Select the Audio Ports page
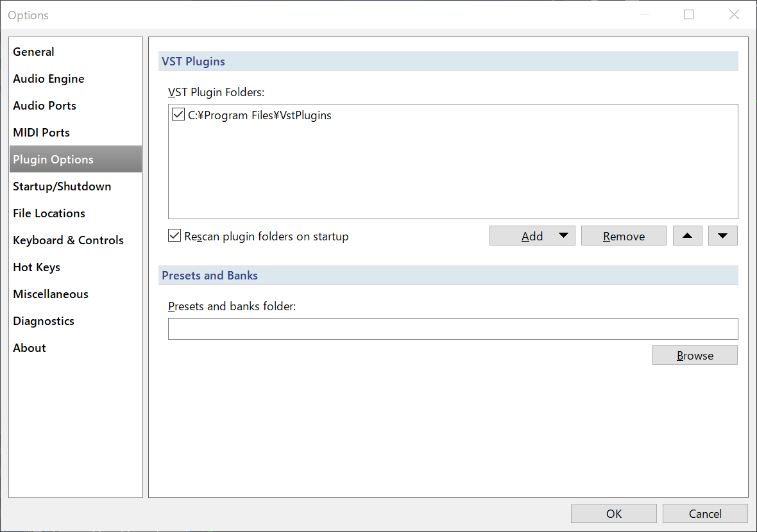This screenshot has width=757, height=532. click(x=44, y=106)
